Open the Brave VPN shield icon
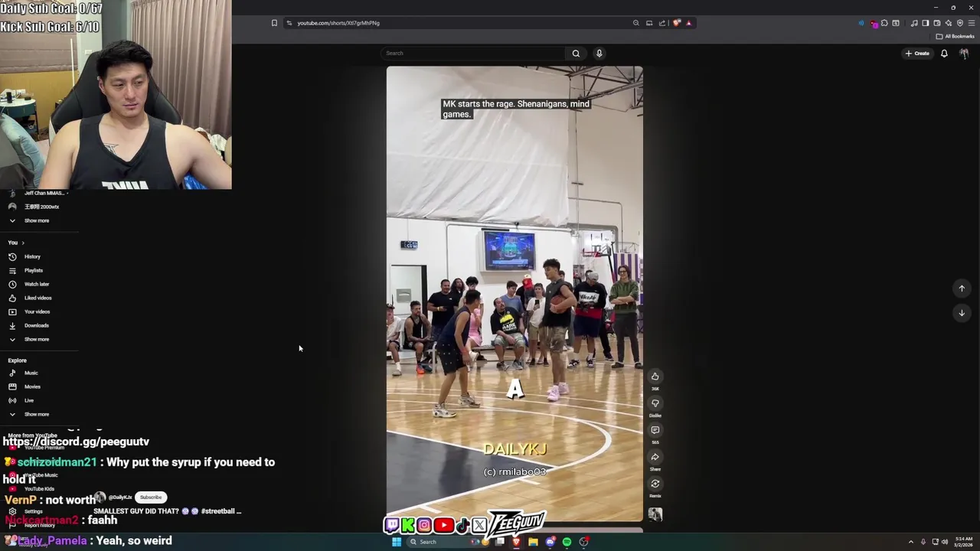Screen dimensions: 980x551 (x=960, y=23)
